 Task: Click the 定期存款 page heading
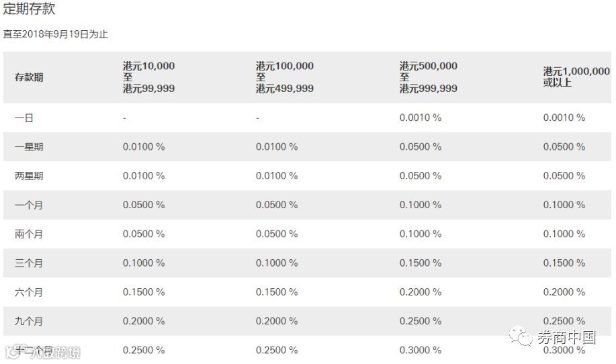(29, 9)
